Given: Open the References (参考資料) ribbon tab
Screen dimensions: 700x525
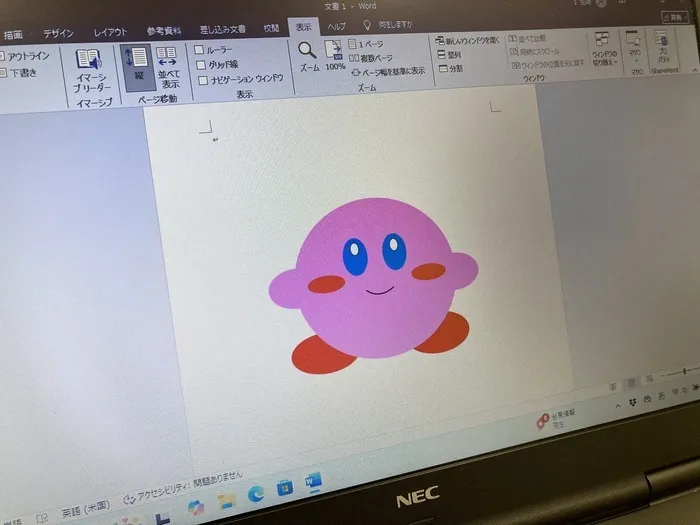Looking at the screenshot, I should (164, 31).
